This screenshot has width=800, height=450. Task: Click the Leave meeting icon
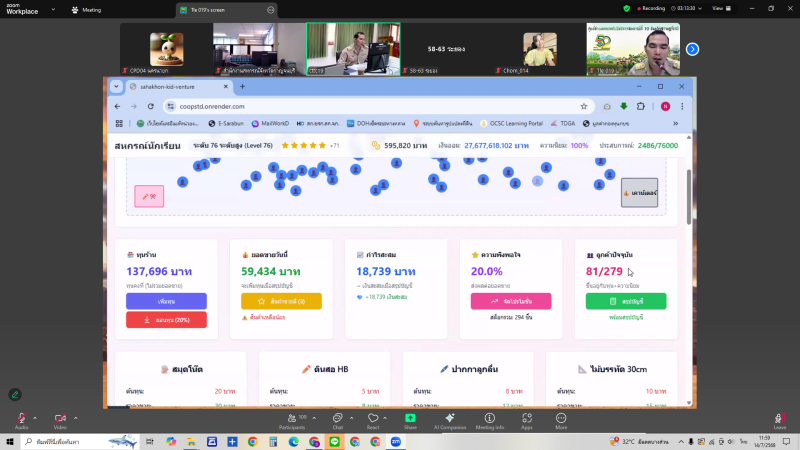[x=779, y=418]
